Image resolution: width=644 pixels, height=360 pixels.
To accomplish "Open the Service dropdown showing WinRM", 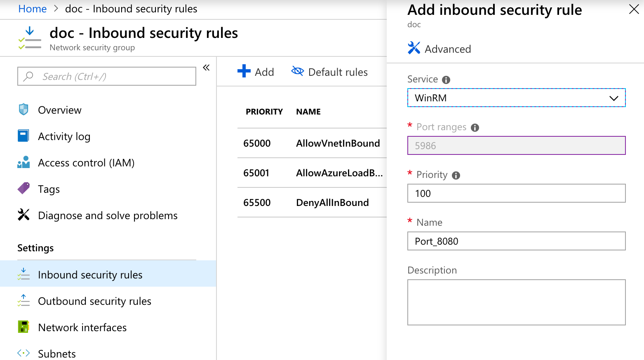I will (x=516, y=98).
